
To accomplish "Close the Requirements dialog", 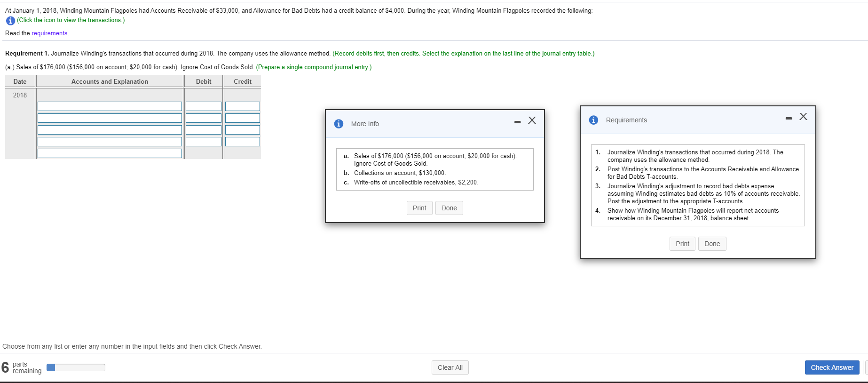I will [803, 117].
